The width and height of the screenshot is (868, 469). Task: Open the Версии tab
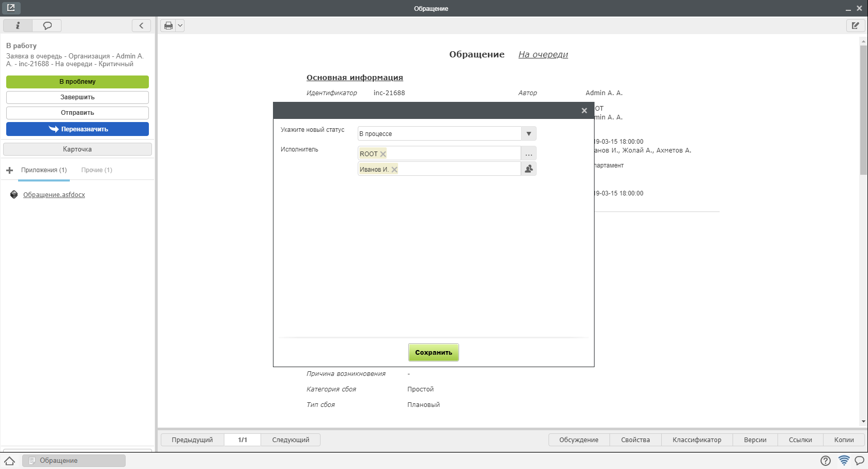(x=755, y=440)
